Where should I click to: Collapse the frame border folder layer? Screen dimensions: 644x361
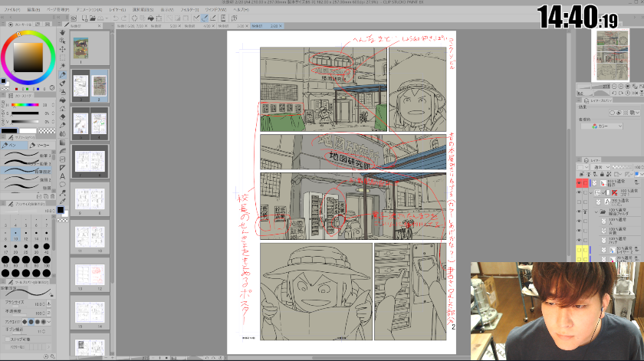[591, 192]
